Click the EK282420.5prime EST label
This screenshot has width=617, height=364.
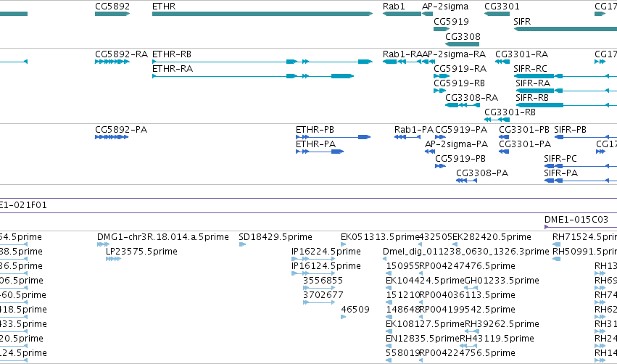[x=492, y=237]
